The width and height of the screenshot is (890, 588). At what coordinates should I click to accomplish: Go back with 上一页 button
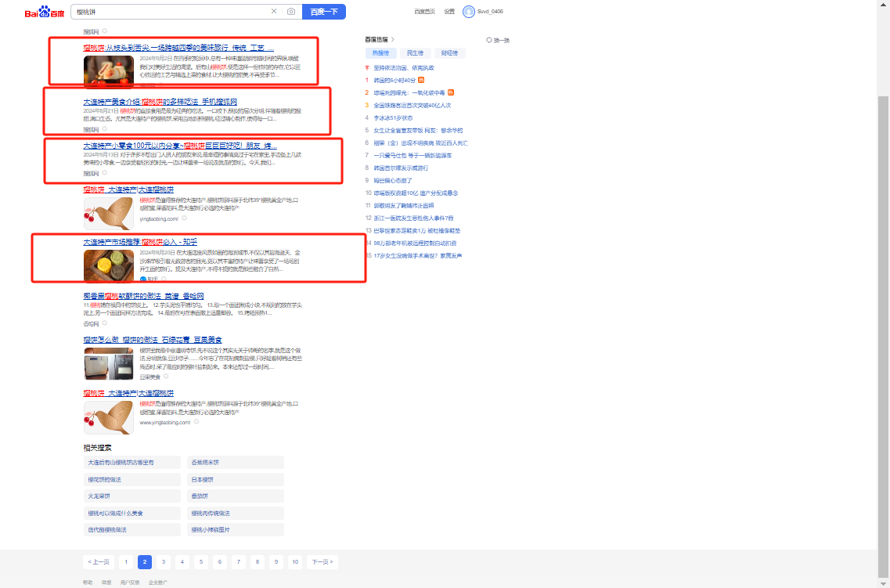tap(99, 561)
